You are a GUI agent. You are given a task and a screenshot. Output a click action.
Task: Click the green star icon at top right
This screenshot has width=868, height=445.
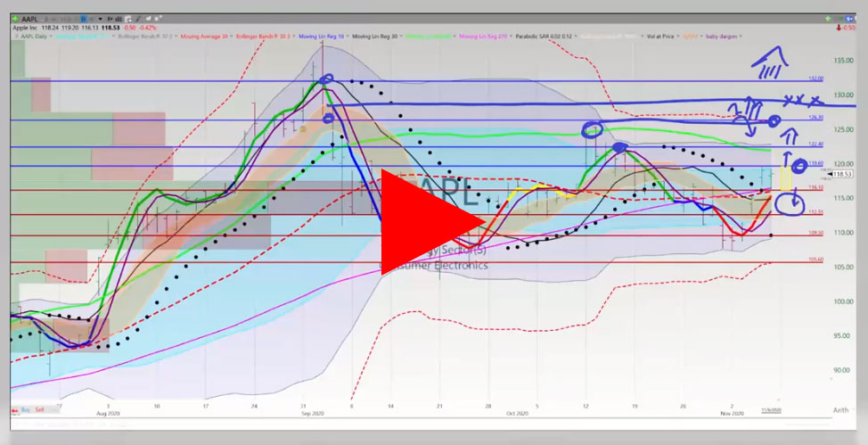tap(828, 19)
